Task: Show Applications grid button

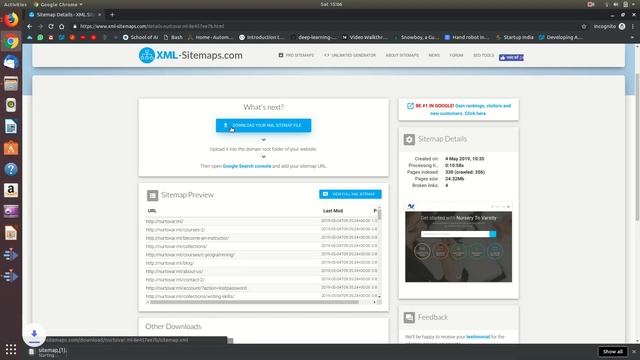Action: pyautogui.click(x=11, y=349)
